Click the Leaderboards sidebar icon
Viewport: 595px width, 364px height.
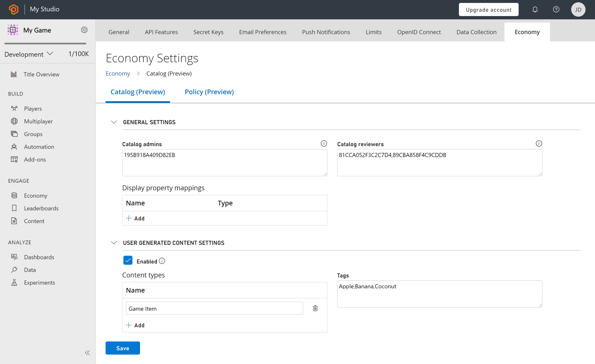(x=14, y=208)
